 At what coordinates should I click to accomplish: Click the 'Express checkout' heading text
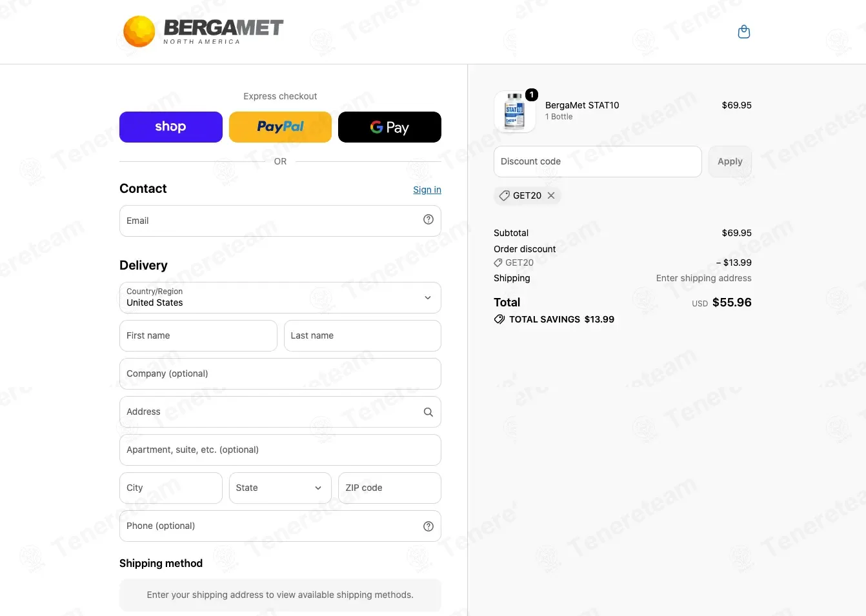pyautogui.click(x=280, y=96)
